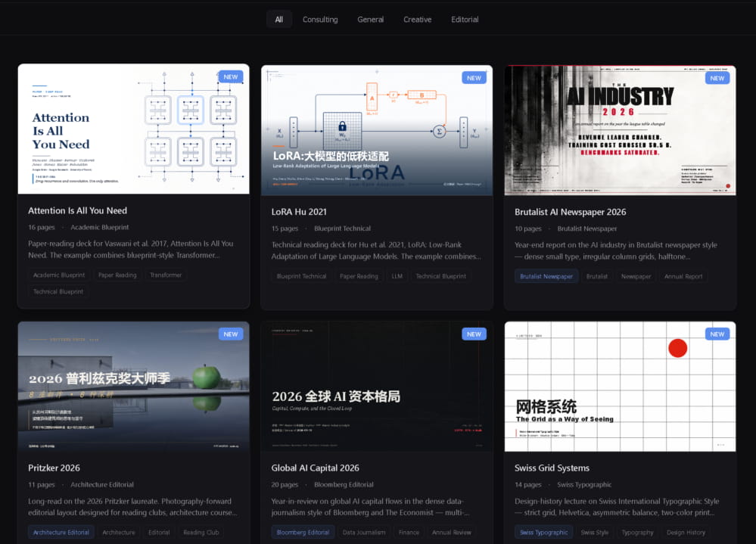Click 'Blueprint Technical' tag on LoRA card
Viewport: 756px width, 544px height.
click(301, 276)
